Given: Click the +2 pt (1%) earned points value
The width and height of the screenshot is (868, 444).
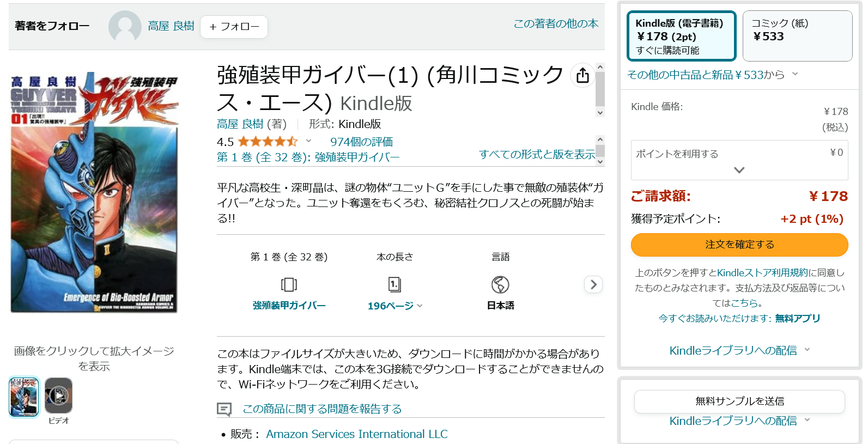Looking at the screenshot, I should (812, 219).
